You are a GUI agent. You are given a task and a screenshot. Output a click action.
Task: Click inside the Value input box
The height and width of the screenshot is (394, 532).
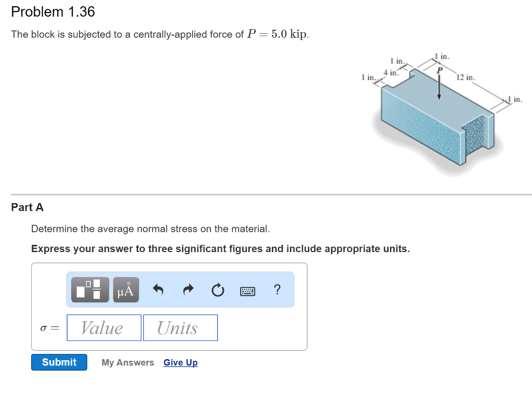(103, 327)
